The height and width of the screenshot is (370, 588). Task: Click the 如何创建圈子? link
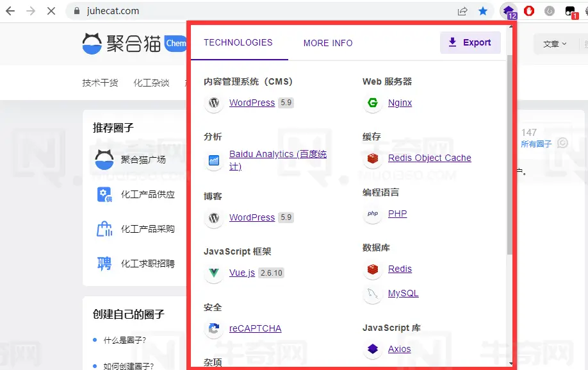[129, 366]
